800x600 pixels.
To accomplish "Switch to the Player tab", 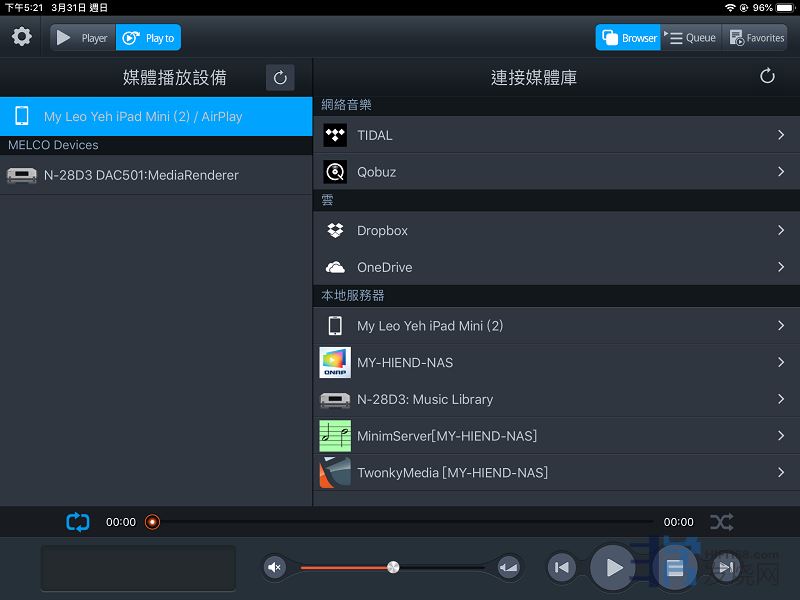I will click(x=83, y=38).
